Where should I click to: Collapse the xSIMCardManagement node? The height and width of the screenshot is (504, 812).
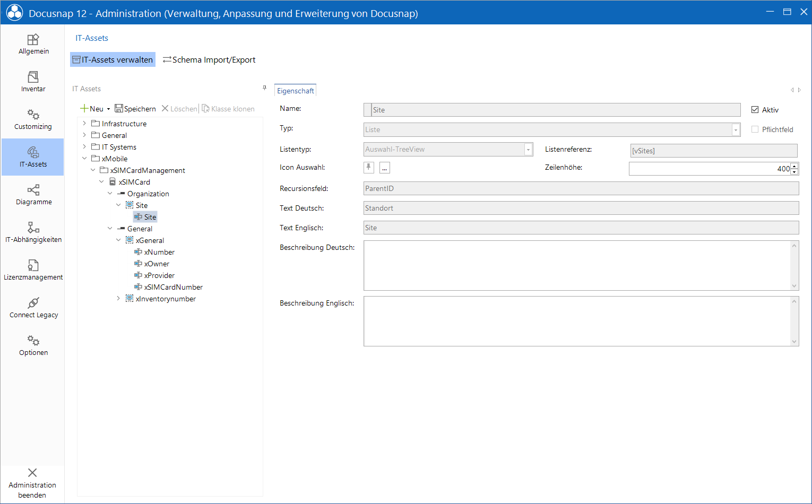(93, 170)
